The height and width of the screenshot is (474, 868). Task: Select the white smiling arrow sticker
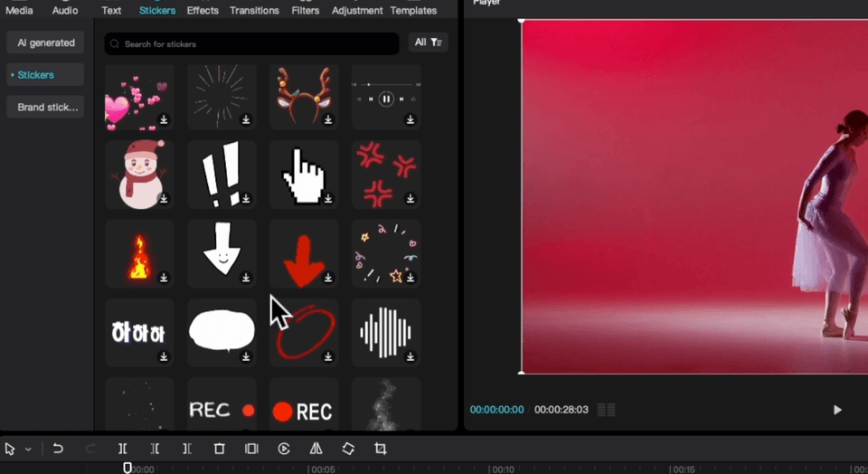coord(222,253)
